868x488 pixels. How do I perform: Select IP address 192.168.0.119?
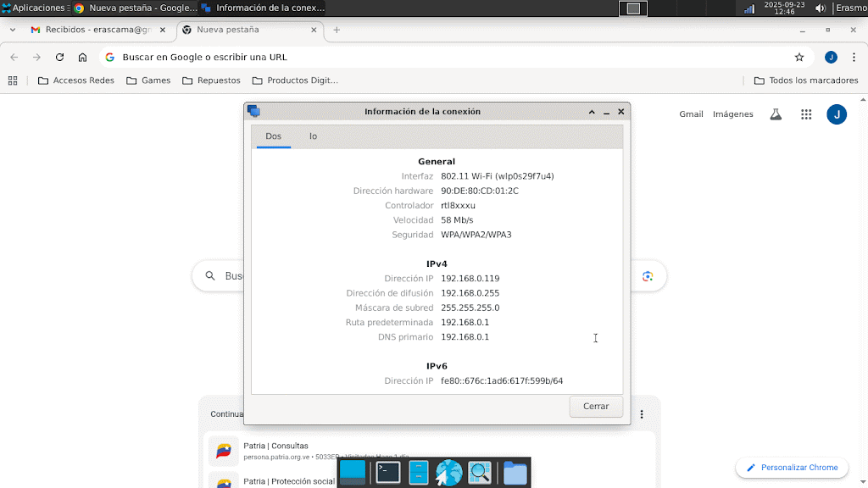470,278
